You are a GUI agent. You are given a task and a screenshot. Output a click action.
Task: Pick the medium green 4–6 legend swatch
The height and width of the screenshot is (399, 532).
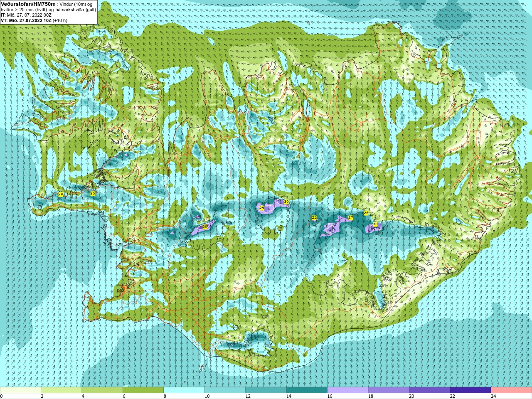pyautogui.click(x=102, y=390)
